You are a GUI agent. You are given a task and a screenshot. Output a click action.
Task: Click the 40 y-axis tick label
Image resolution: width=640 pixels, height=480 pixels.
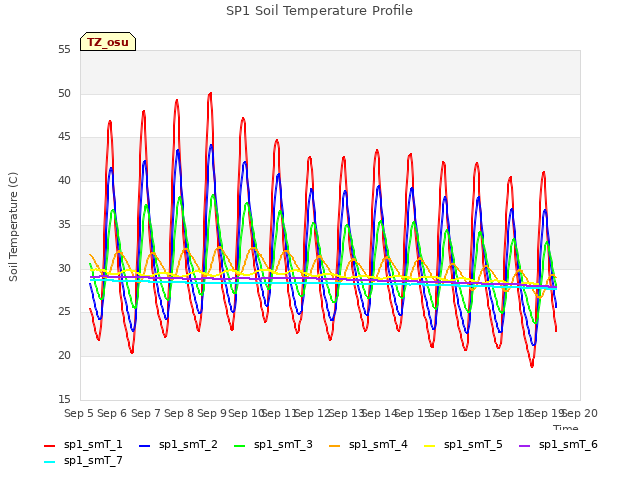point(64,181)
